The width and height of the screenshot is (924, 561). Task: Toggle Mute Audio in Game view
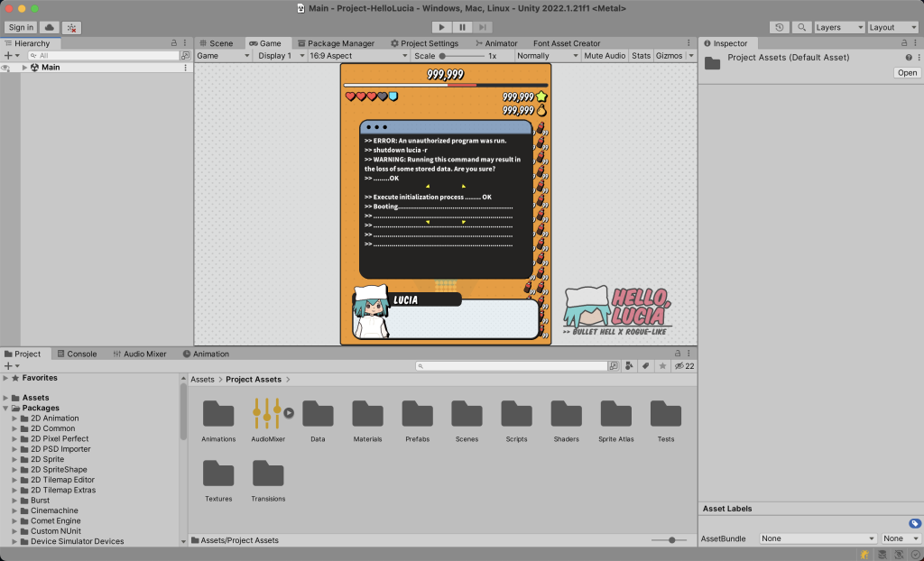pyautogui.click(x=605, y=56)
